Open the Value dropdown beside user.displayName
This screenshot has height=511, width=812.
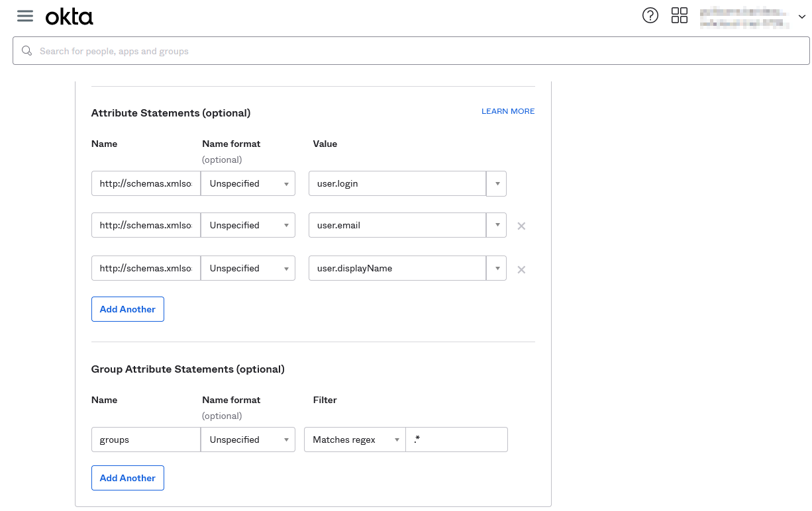tap(496, 268)
